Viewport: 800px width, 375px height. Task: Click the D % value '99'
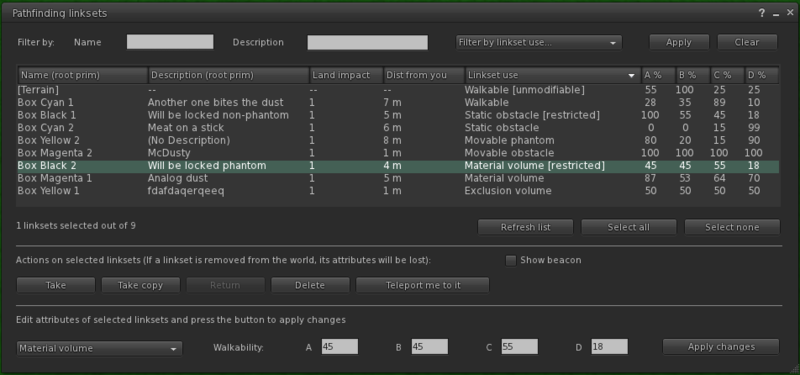pyautogui.click(x=754, y=128)
